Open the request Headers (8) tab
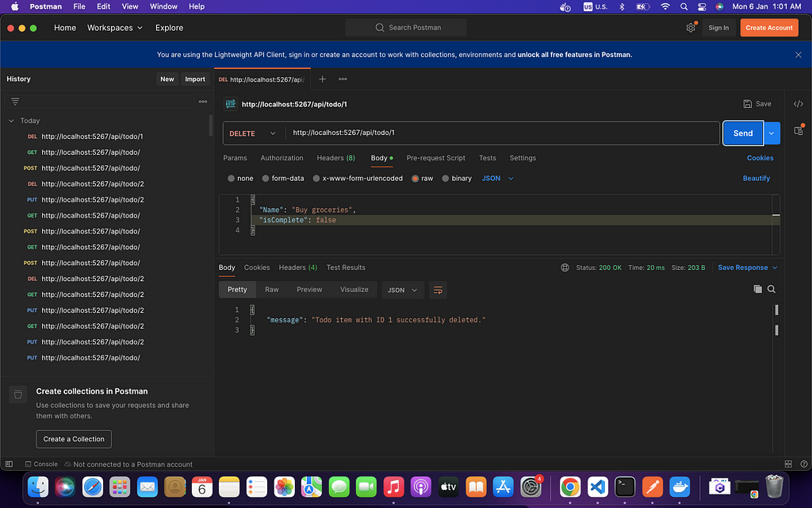The height and width of the screenshot is (508, 812). pyautogui.click(x=335, y=158)
